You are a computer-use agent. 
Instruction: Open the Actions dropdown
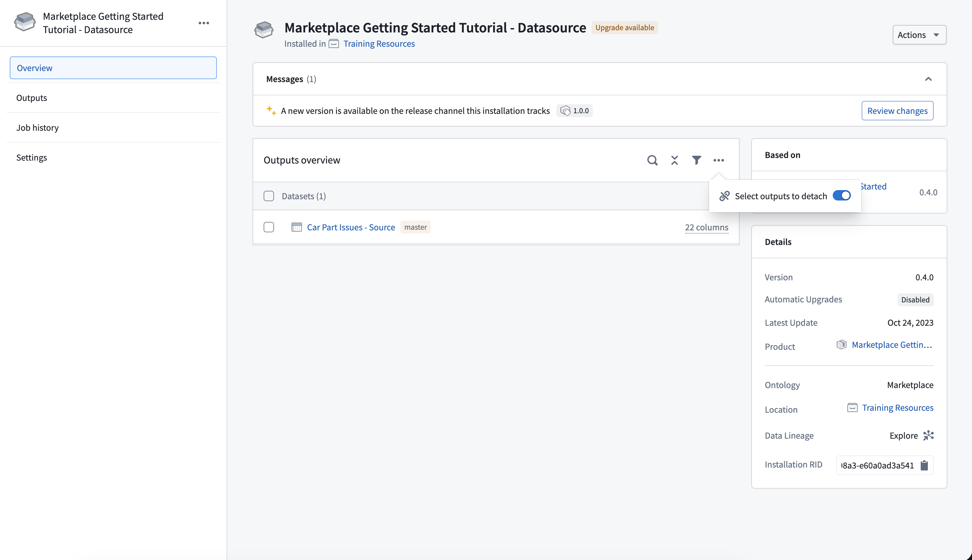click(x=919, y=35)
